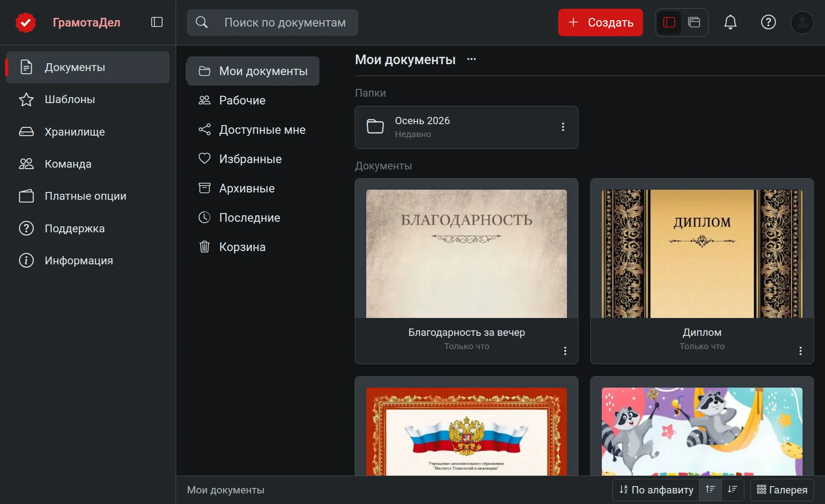The image size is (825, 504).
Task: Open options menu for Диплом
Action: 800,351
